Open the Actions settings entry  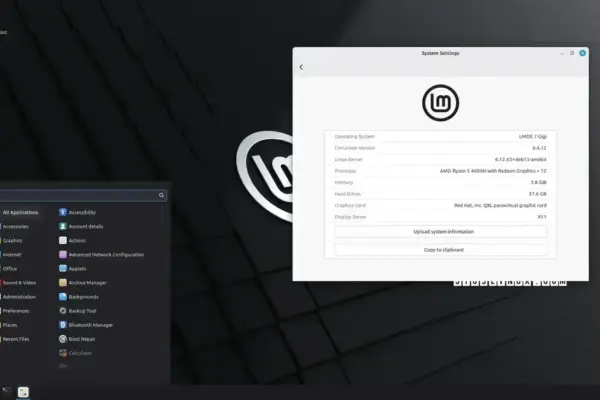72,240
